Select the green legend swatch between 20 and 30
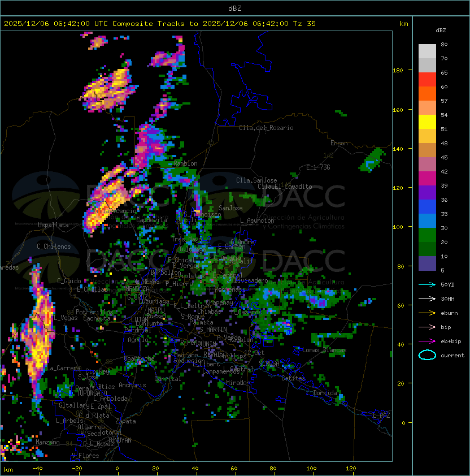470x476 pixels. (x=427, y=235)
